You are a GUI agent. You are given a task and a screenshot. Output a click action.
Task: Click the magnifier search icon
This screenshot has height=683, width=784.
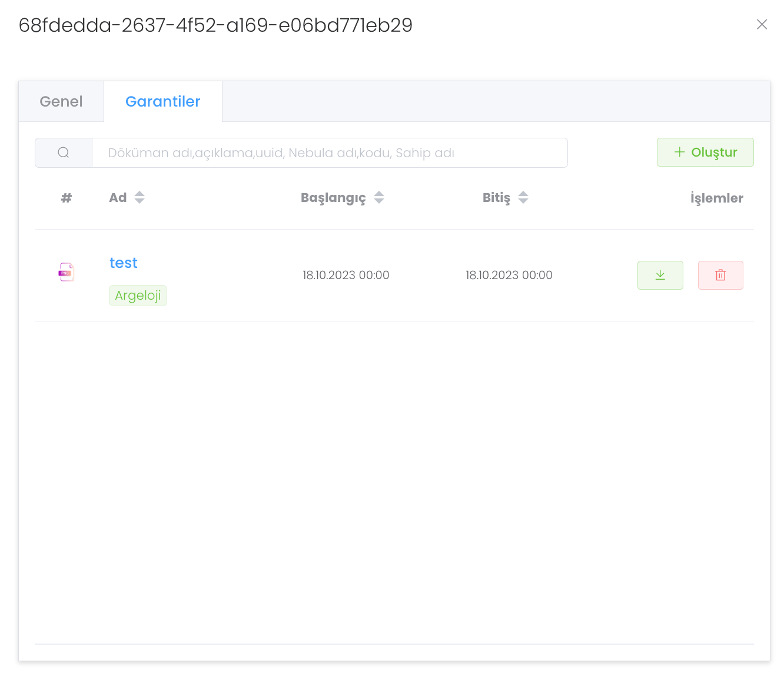(64, 153)
